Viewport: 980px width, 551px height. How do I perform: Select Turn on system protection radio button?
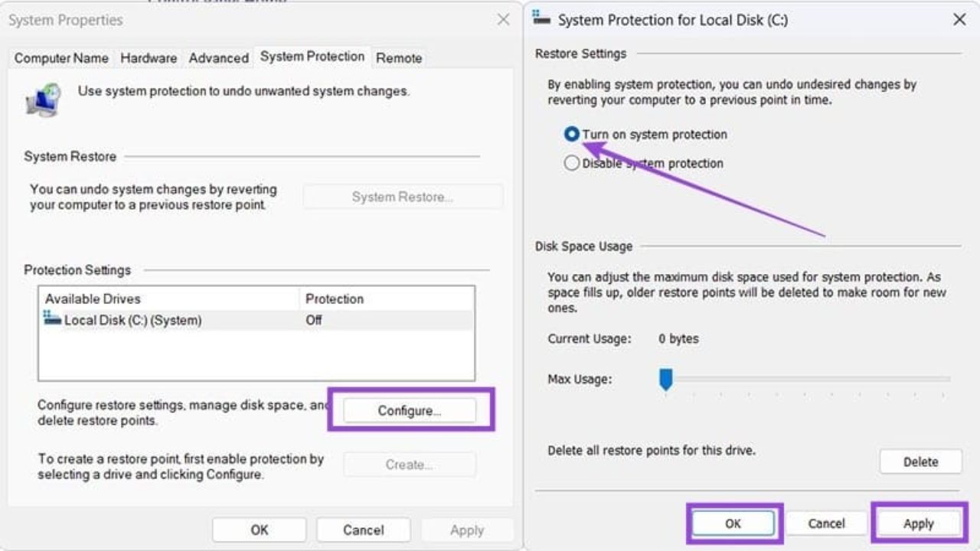[x=571, y=134]
